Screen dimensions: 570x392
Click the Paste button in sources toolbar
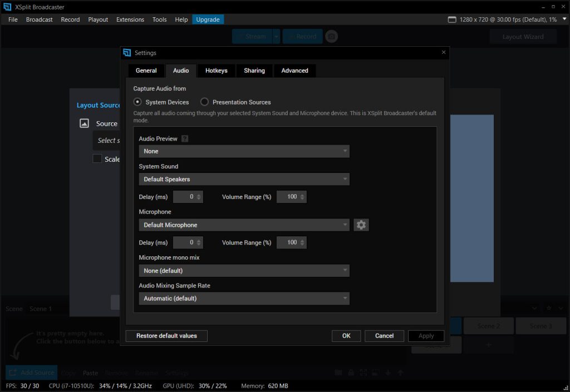tap(90, 373)
